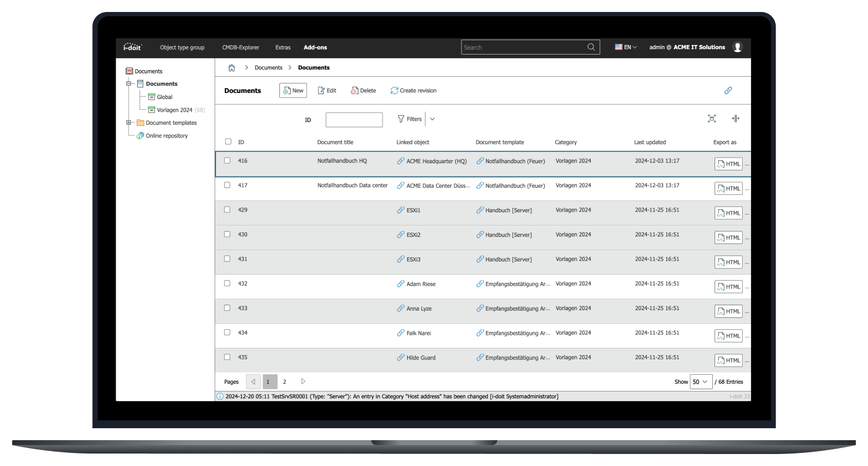Export document 417 as HTML
Viewport: 868px width, 466px height.
(728, 188)
